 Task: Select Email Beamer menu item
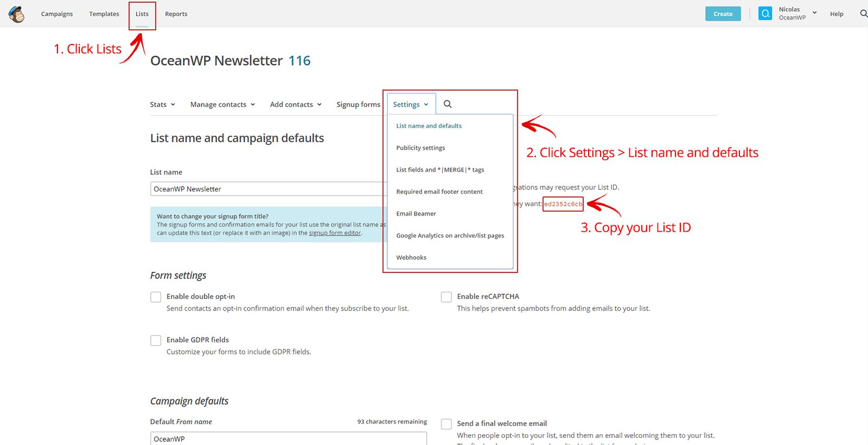tap(416, 214)
